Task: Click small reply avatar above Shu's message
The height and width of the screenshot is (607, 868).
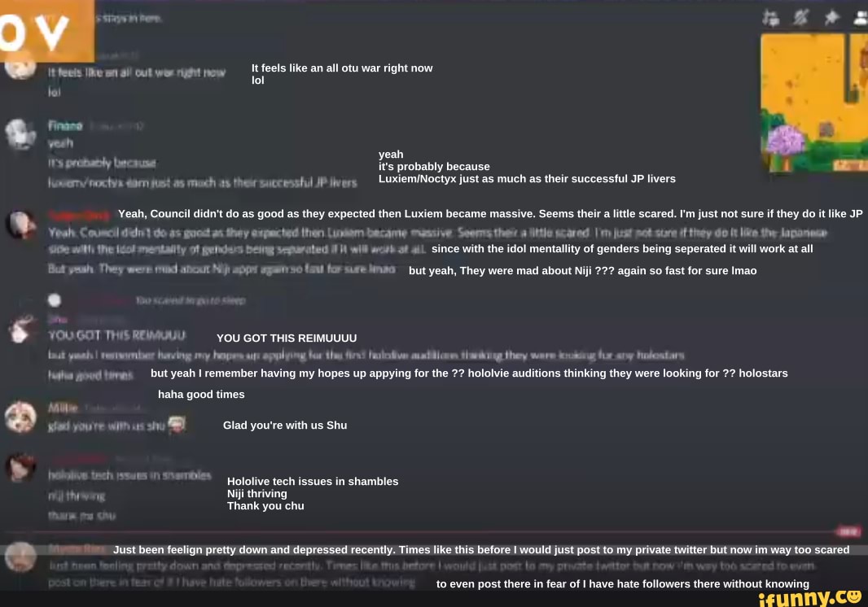Action: tap(55, 299)
